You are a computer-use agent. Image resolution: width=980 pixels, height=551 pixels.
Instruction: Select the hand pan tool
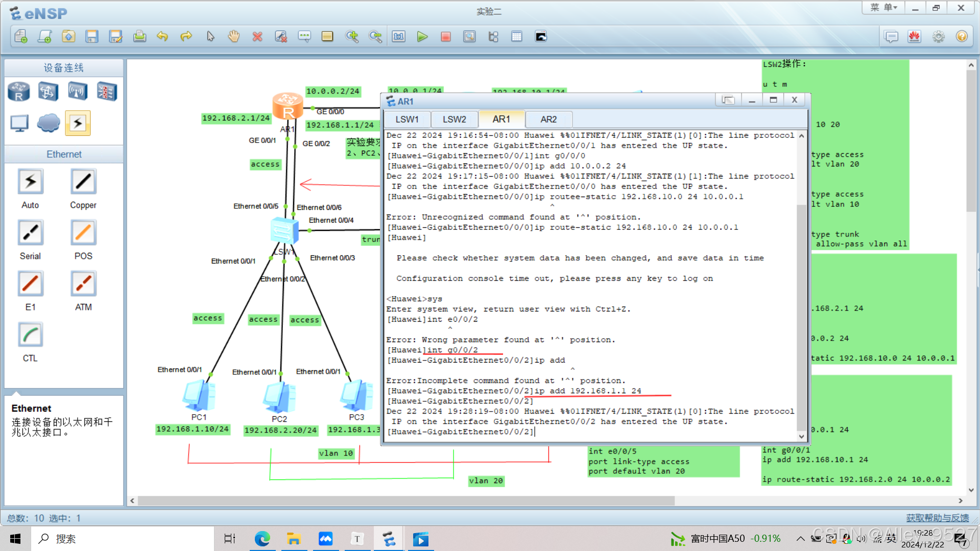coord(234,36)
